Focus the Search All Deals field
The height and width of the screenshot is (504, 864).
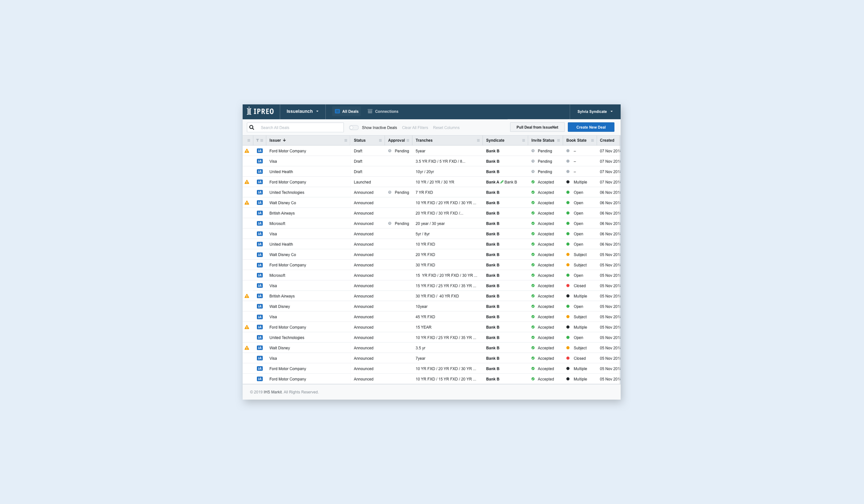(x=295, y=127)
